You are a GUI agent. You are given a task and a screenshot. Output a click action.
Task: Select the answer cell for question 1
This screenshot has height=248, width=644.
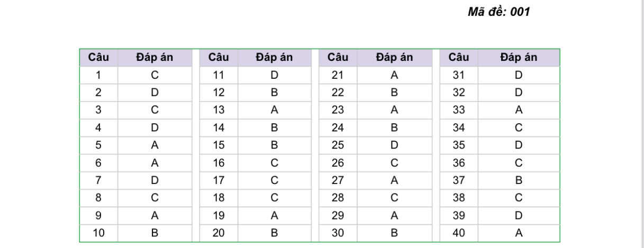[155, 75]
